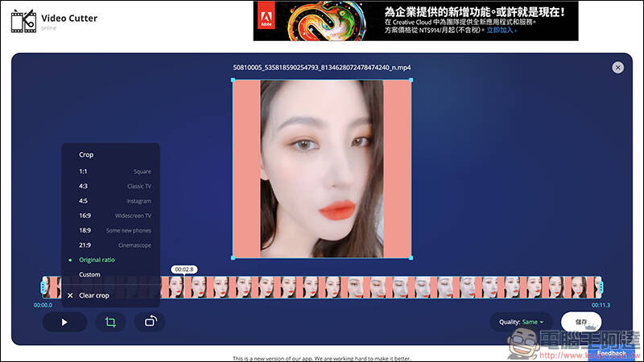
Task: Click the 立即加入 link in ad
Action: pos(501,31)
